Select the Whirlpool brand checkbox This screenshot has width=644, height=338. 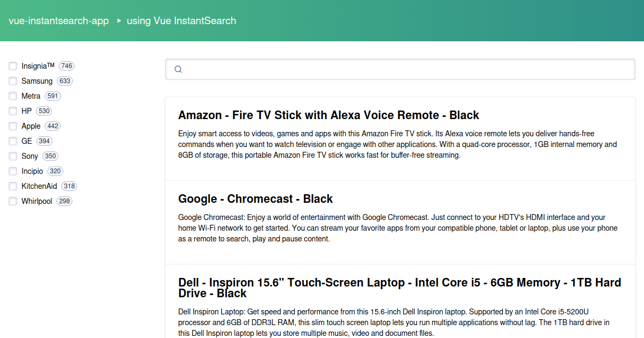[x=13, y=201]
